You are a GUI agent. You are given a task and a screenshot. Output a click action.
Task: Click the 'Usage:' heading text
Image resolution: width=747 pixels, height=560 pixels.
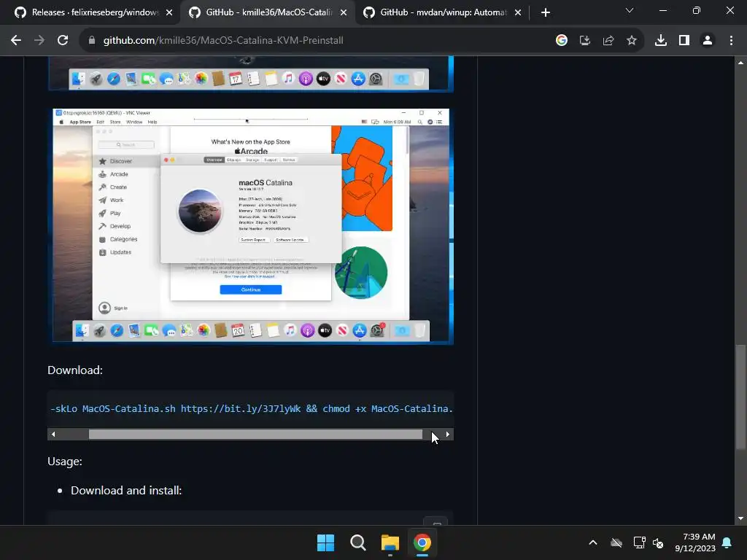[65, 462]
